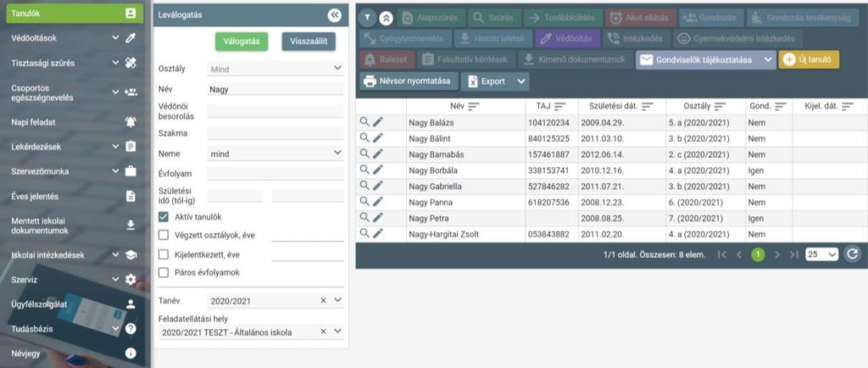Image resolution: width=868 pixels, height=368 pixels.
Task: Open the Export dropdown arrow
Action: 521,81
